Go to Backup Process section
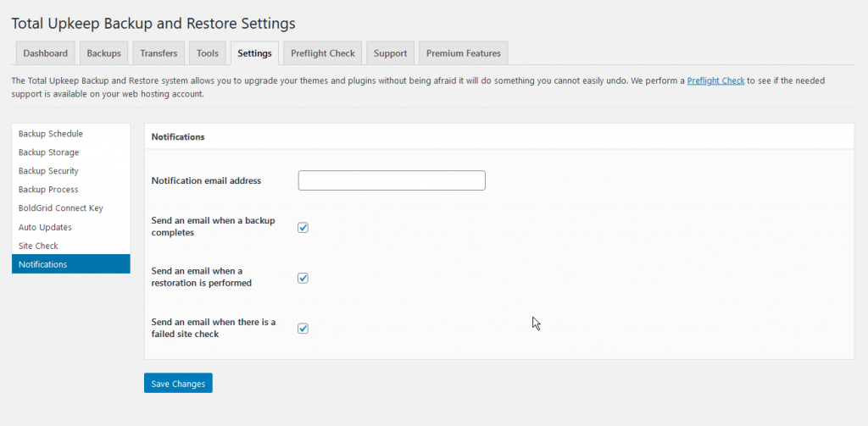The width and height of the screenshot is (868, 426). [x=48, y=190]
